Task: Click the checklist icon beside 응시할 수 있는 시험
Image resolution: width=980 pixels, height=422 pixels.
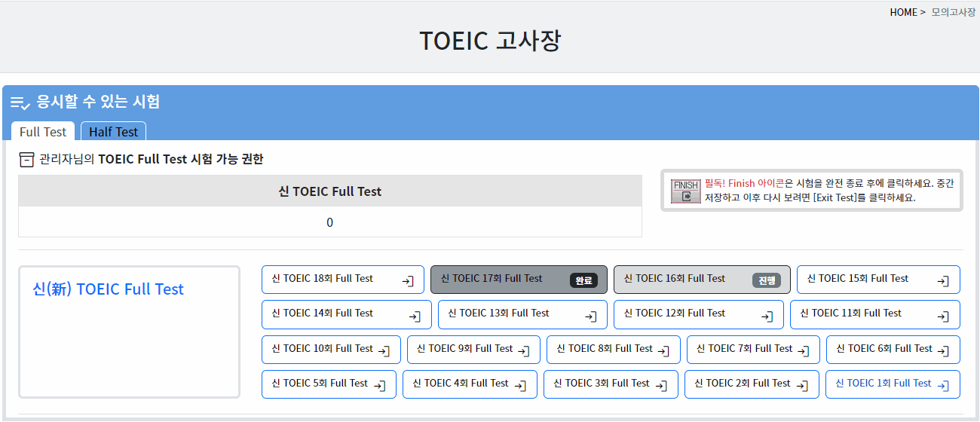Action: click(20, 102)
